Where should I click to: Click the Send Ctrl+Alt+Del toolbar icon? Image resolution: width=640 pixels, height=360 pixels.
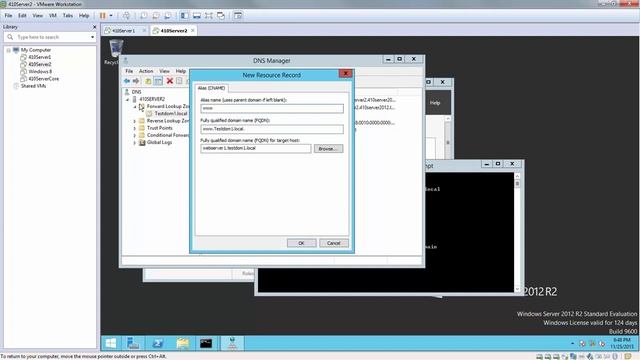pyautogui.click(x=127, y=16)
